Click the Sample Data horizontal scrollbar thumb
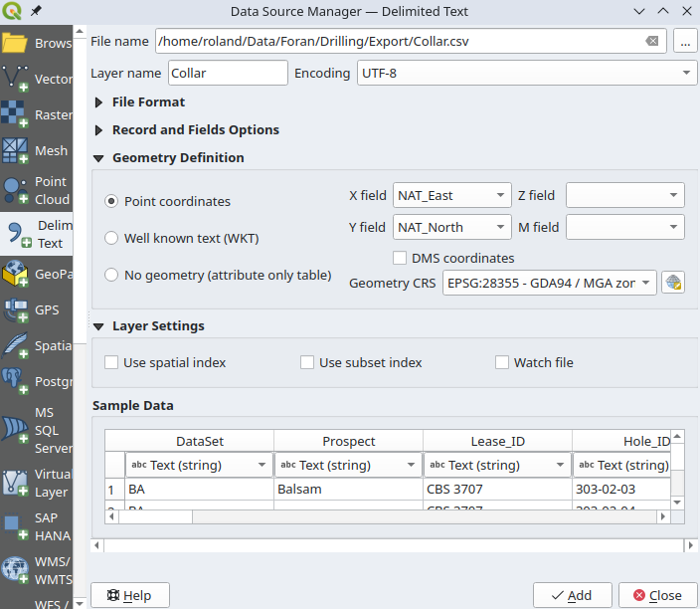The height and width of the screenshot is (609, 700). coord(156,516)
